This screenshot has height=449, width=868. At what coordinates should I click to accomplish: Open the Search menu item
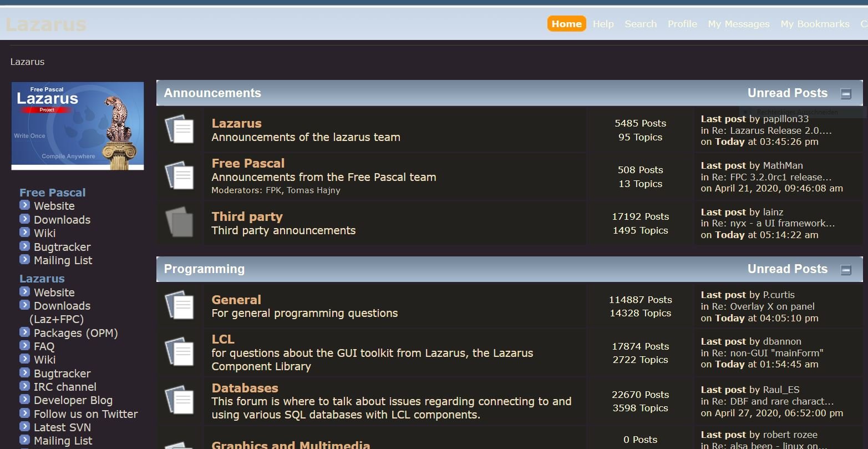pos(641,24)
